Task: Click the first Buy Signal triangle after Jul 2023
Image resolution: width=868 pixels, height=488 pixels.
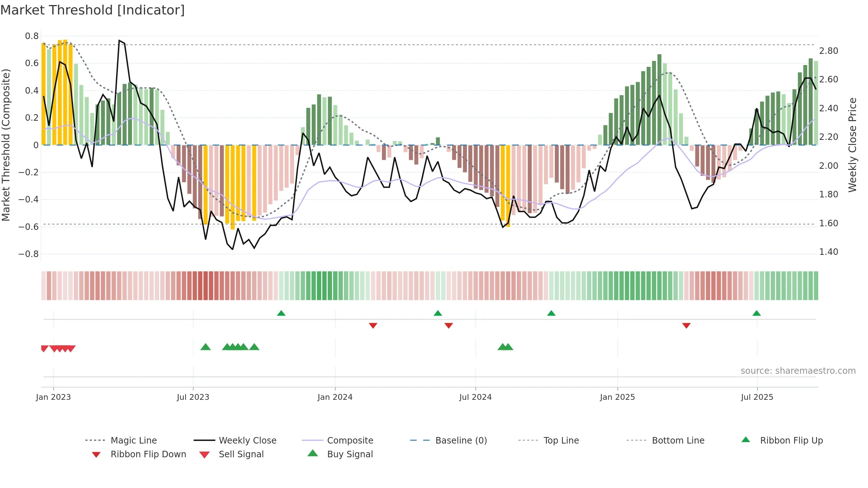Action: click(x=205, y=347)
